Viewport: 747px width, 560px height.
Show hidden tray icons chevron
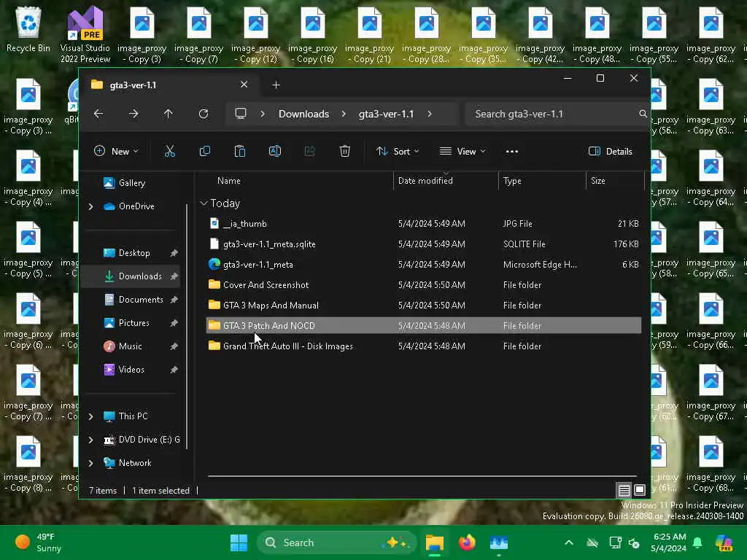point(569,542)
